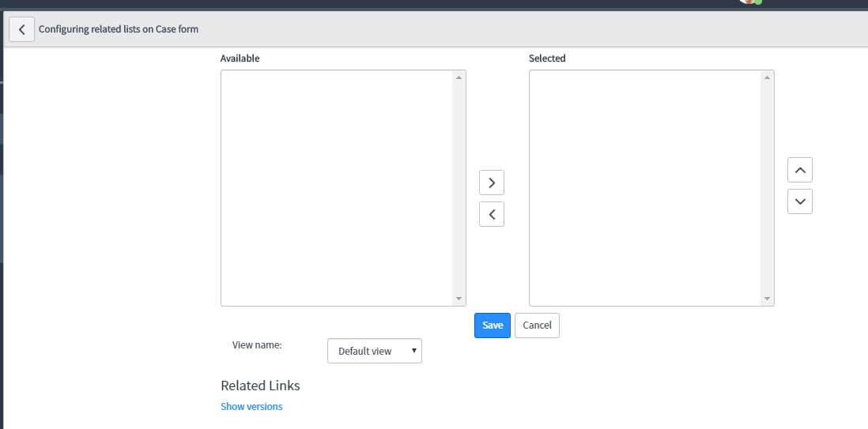The height and width of the screenshot is (429, 868).
Task: Click the 'View name:' label
Action: tap(257, 345)
